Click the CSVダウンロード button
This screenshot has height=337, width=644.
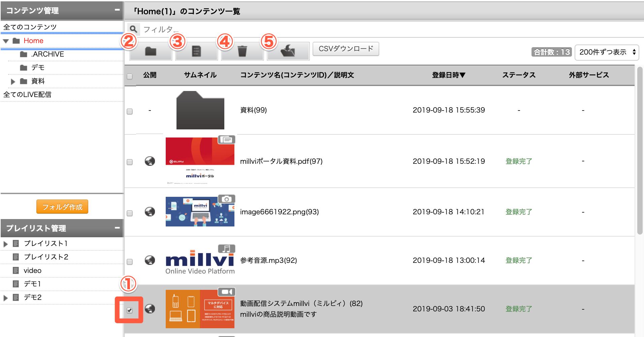pyautogui.click(x=346, y=49)
